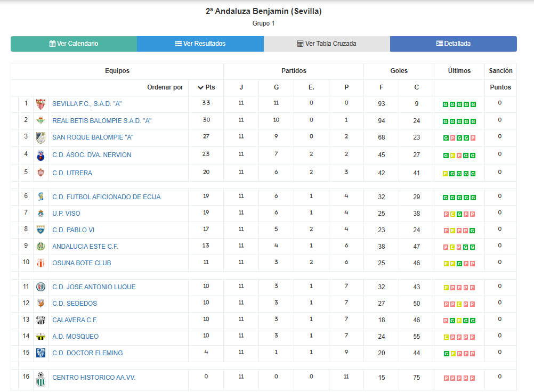
Task: Sort by C goals column header
Action: (x=417, y=87)
